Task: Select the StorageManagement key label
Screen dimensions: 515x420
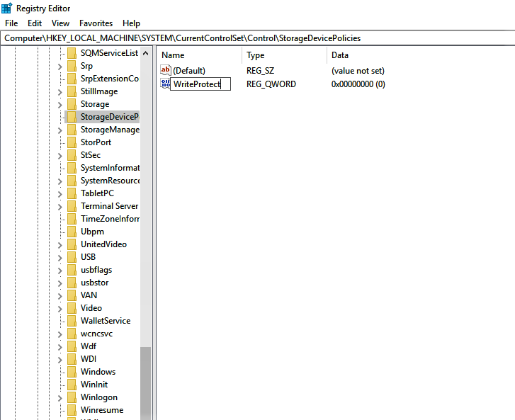Action: (x=110, y=130)
